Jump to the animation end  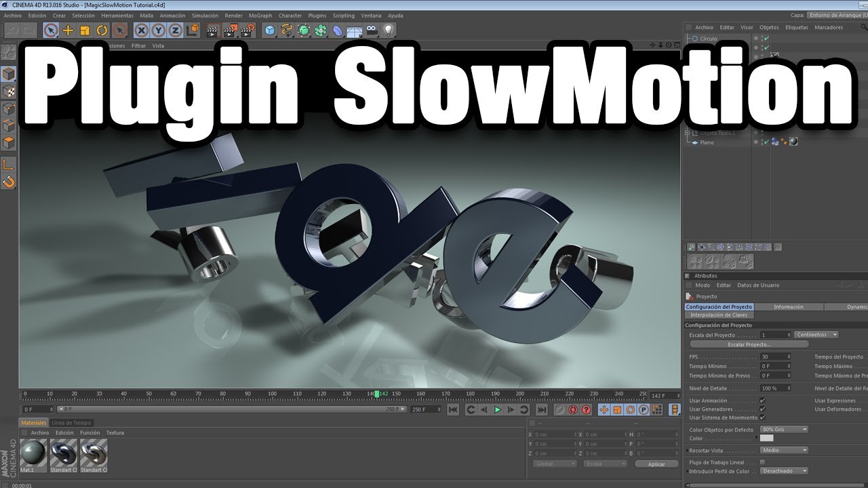pos(541,409)
